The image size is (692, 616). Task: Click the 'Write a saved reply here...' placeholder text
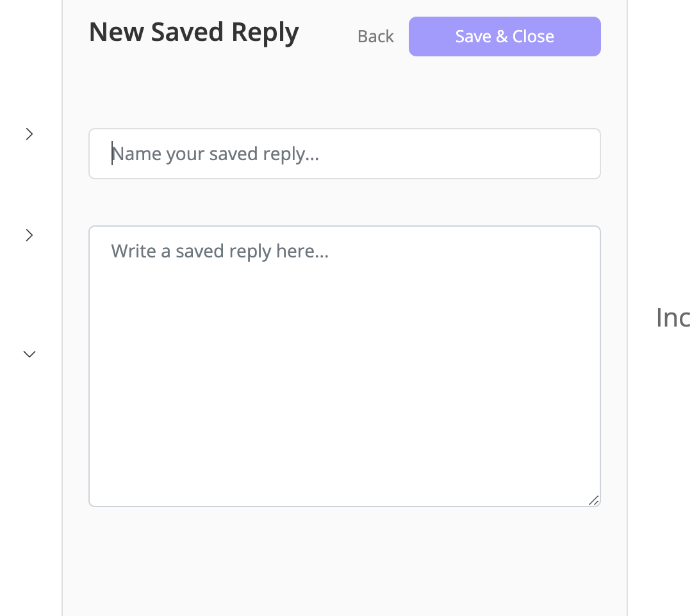tap(220, 250)
